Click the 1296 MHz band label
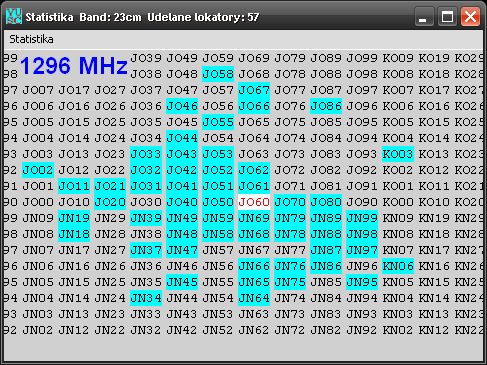 tap(74, 65)
